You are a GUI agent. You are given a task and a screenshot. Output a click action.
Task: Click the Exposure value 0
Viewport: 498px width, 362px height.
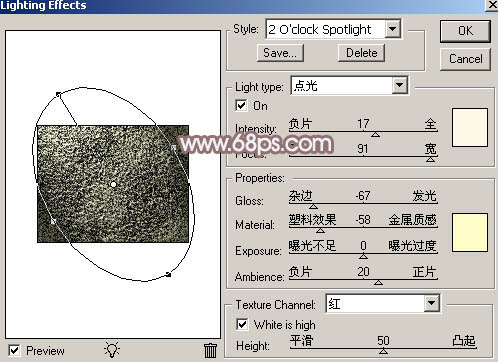(363, 246)
